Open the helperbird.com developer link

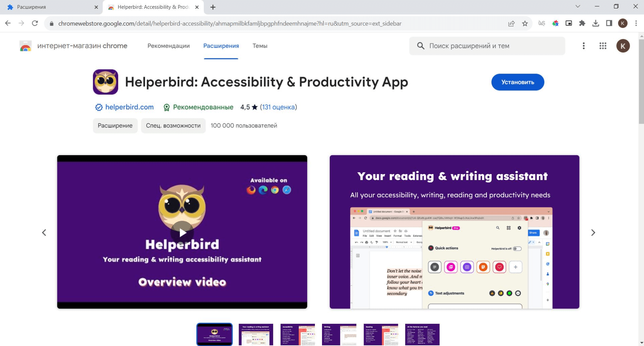[x=129, y=107]
